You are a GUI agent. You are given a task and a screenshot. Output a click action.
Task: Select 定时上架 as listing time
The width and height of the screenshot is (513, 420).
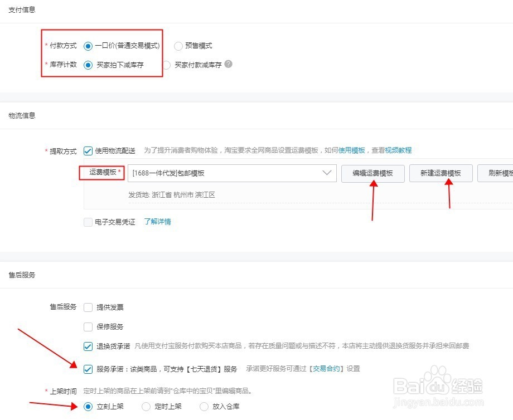pyautogui.click(x=147, y=407)
